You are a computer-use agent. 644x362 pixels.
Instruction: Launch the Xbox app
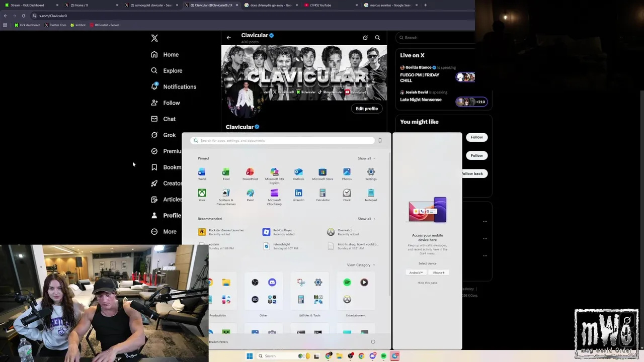[x=202, y=195]
